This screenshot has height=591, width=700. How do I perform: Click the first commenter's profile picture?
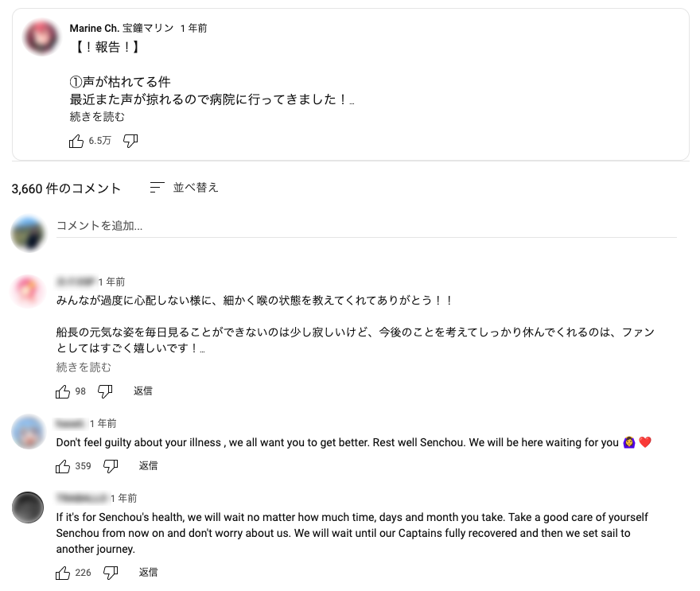click(29, 290)
